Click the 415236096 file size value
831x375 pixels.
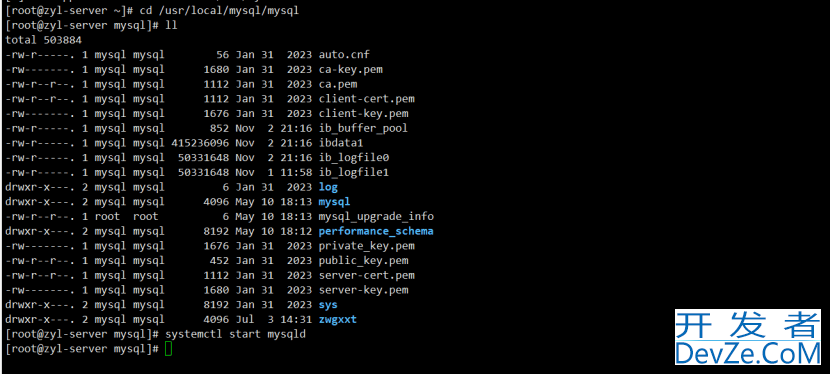click(200, 142)
